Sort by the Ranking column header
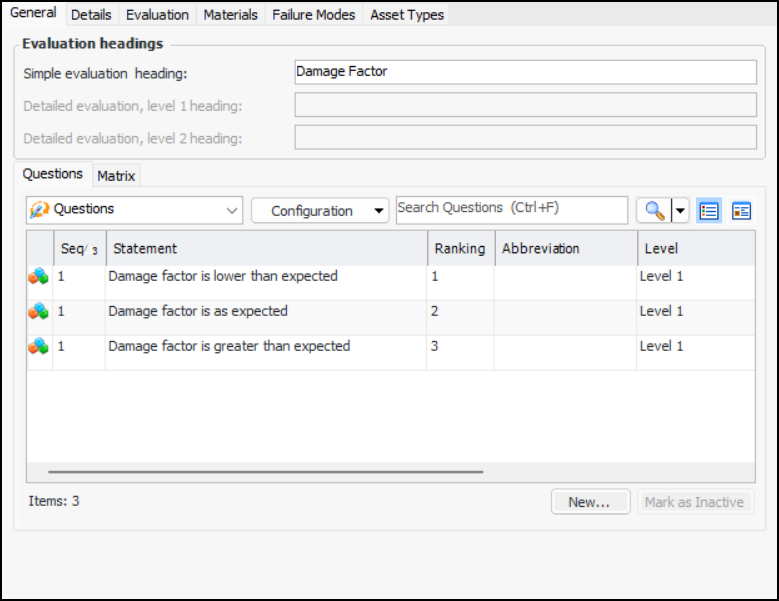The width and height of the screenshot is (779, 601). coord(459,249)
